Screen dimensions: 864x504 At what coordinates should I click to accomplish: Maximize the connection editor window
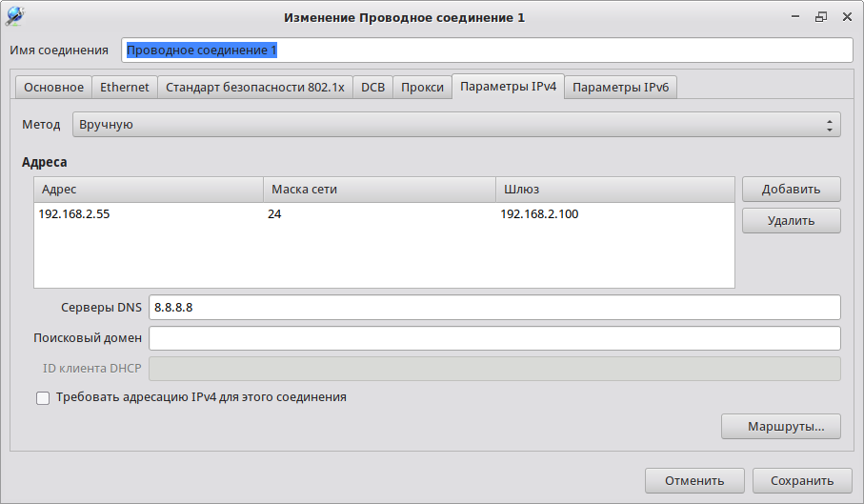click(820, 17)
